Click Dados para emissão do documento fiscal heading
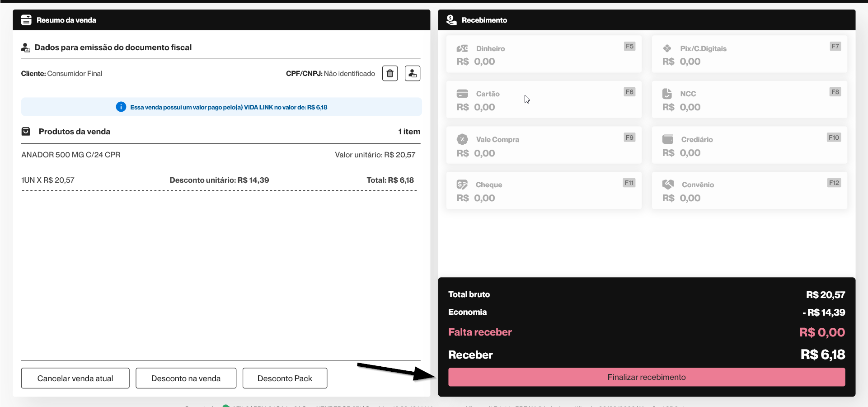This screenshot has height=407, width=868. coord(113,47)
